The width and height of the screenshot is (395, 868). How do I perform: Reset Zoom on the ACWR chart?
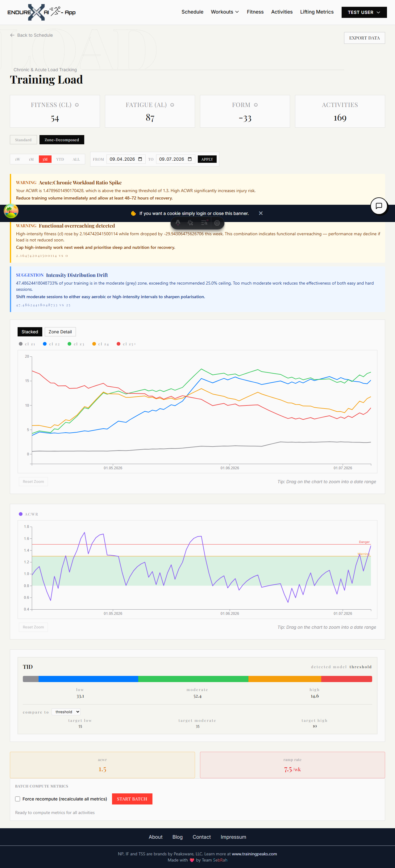33,627
